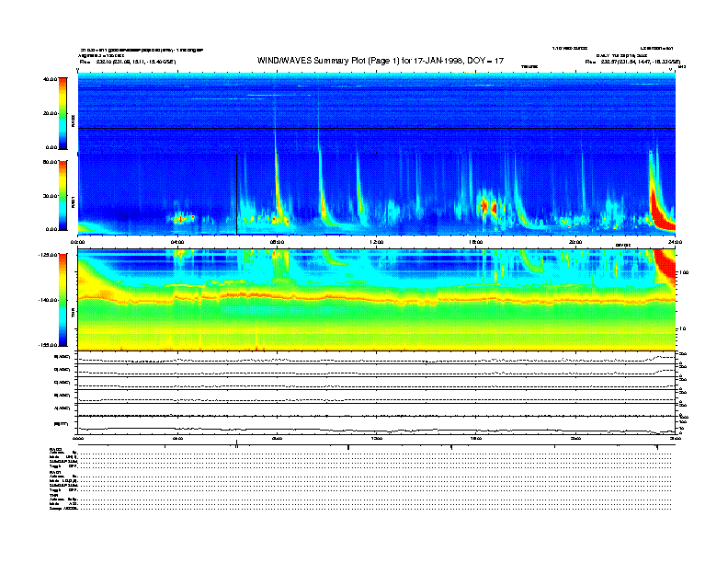Click the -140.00 label on TNR scale
The height and width of the screenshot is (563, 728).
(48, 300)
